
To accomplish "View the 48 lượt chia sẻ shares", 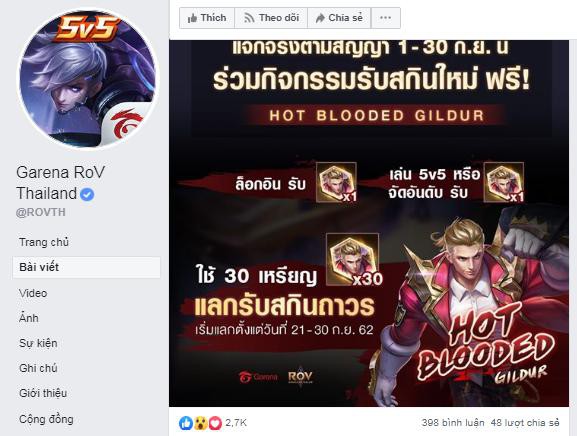I will coord(525,423).
